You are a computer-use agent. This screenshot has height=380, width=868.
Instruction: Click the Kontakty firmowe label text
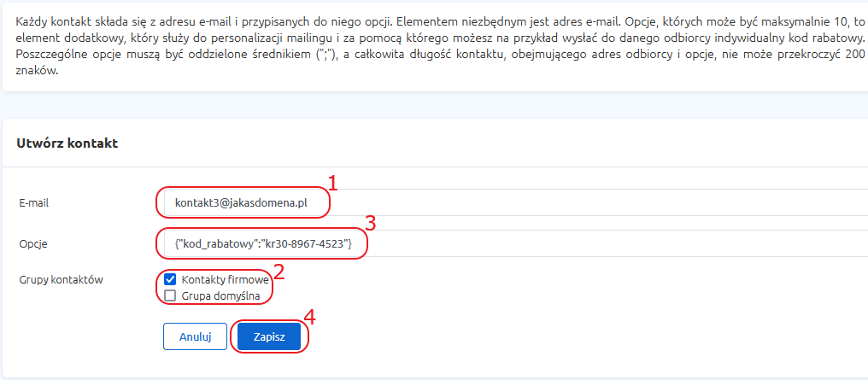click(x=225, y=280)
